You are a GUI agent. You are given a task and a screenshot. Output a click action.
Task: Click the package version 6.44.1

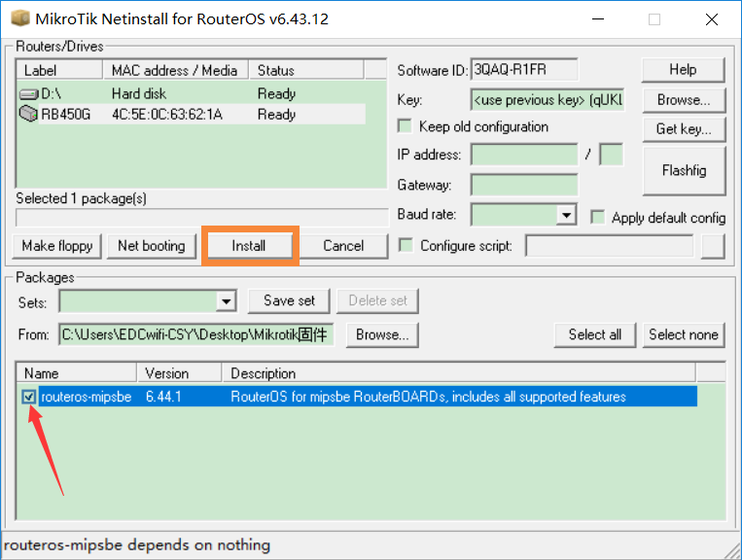(163, 397)
